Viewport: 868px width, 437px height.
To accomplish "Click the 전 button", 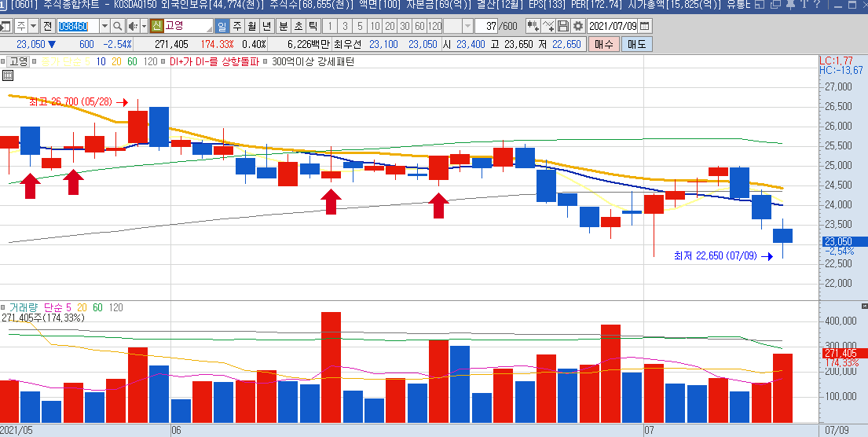I will pos(48,26).
